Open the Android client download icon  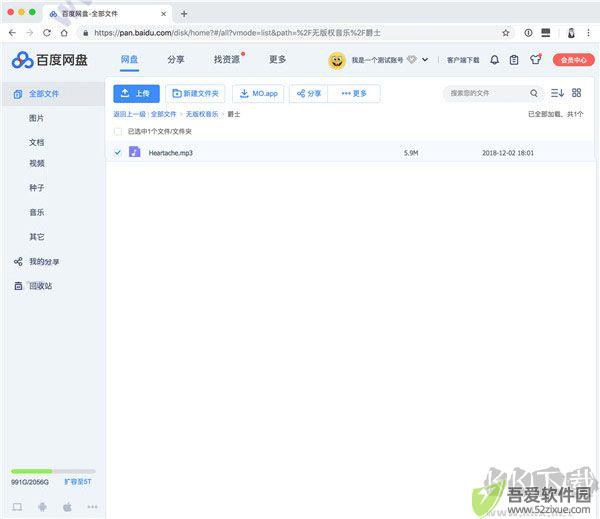click(x=42, y=507)
